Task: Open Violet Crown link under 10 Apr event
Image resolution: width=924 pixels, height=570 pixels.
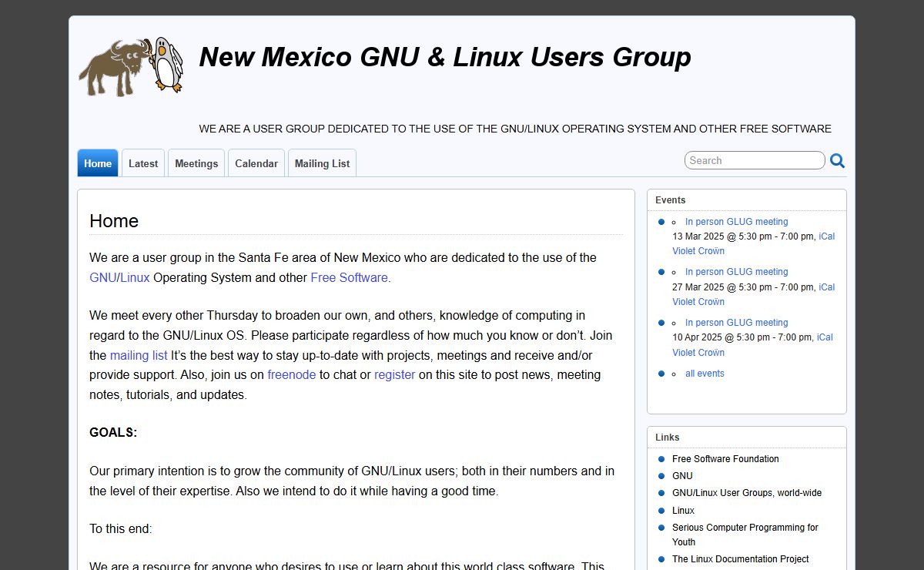Action: pos(698,353)
